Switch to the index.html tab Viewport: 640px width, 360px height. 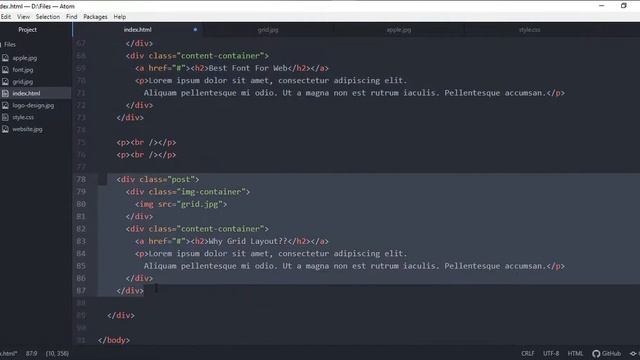(x=138, y=30)
